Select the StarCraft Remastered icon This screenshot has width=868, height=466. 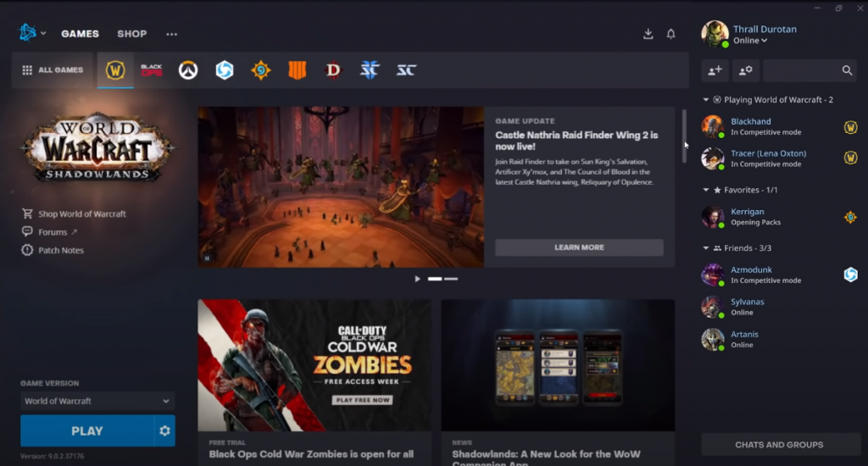[x=406, y=70]
